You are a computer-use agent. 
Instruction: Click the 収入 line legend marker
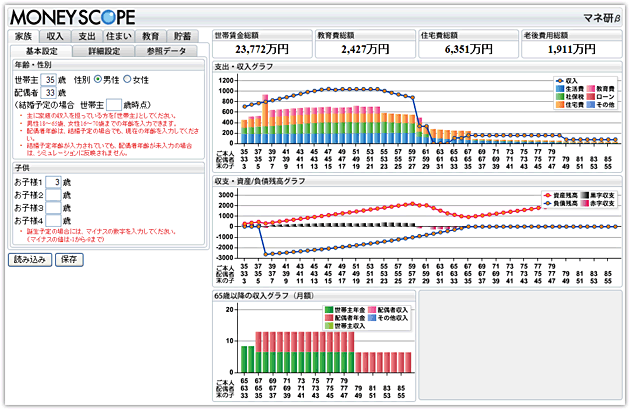click(560, 81)
